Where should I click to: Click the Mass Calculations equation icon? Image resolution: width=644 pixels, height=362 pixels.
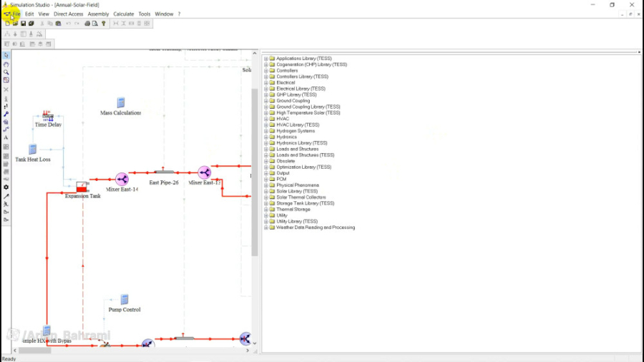point(121,102)
